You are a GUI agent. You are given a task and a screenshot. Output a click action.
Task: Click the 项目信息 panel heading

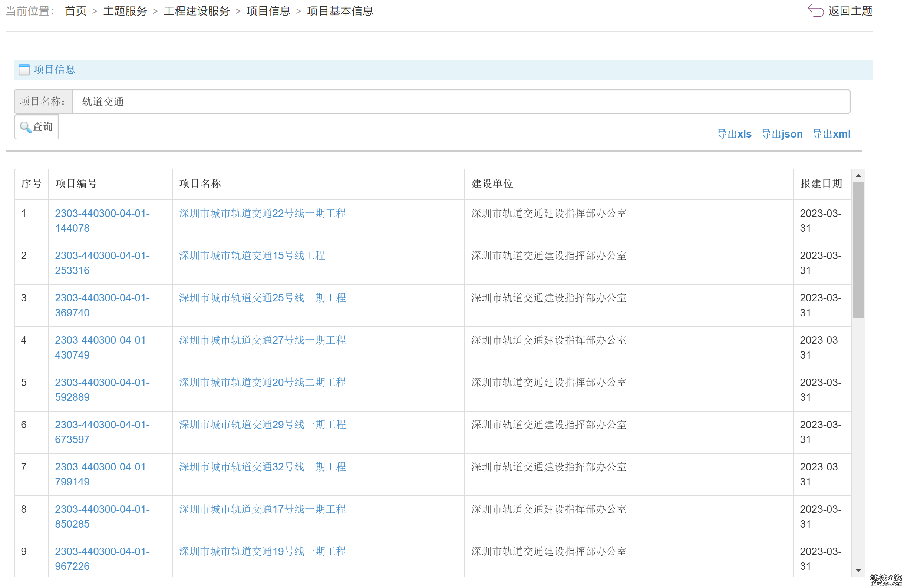(x=54, y=69)
